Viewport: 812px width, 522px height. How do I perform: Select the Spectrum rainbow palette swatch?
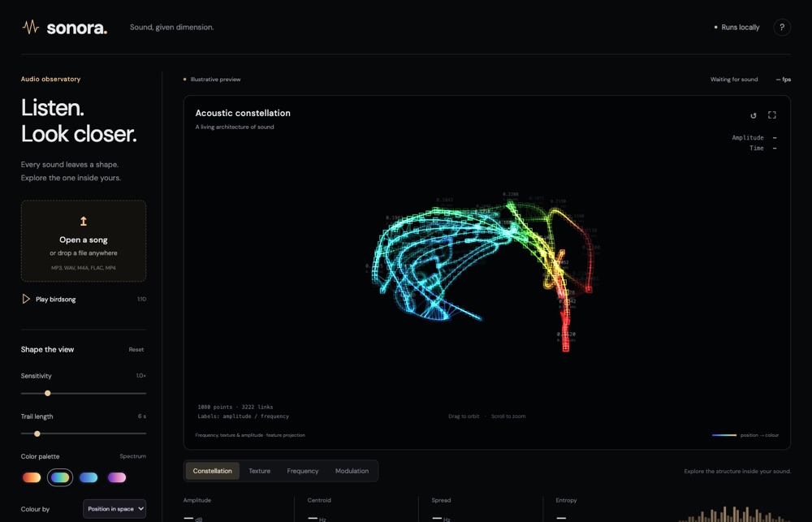pos(60,477)
